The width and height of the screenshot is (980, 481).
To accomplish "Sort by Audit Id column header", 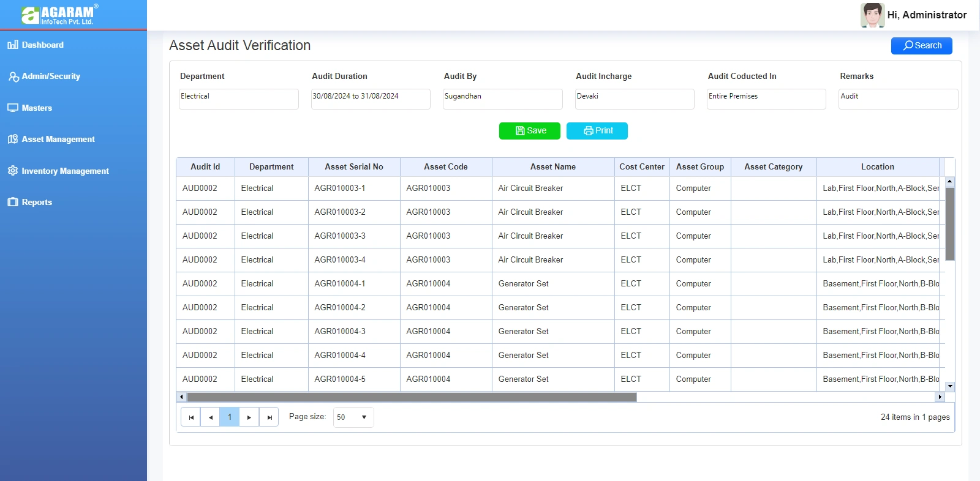I will pyautogui.click(x=205, y=167).
